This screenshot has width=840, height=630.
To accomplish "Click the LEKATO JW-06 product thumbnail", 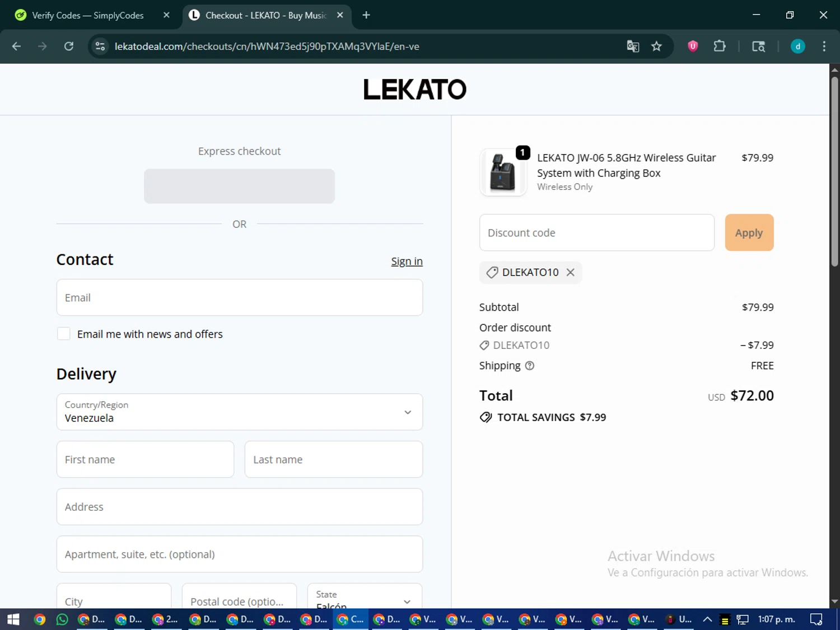I will [503, 172].
